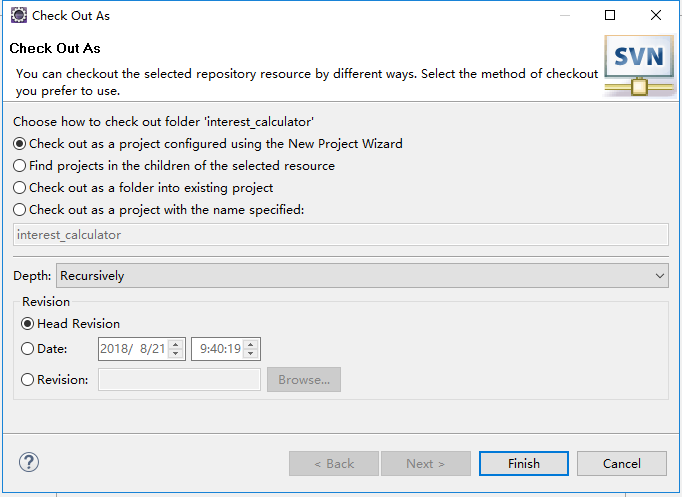Click the SVN logo banner icon
Image resolution: width=682 pixels, height=497 pixels.
point(639,65)
